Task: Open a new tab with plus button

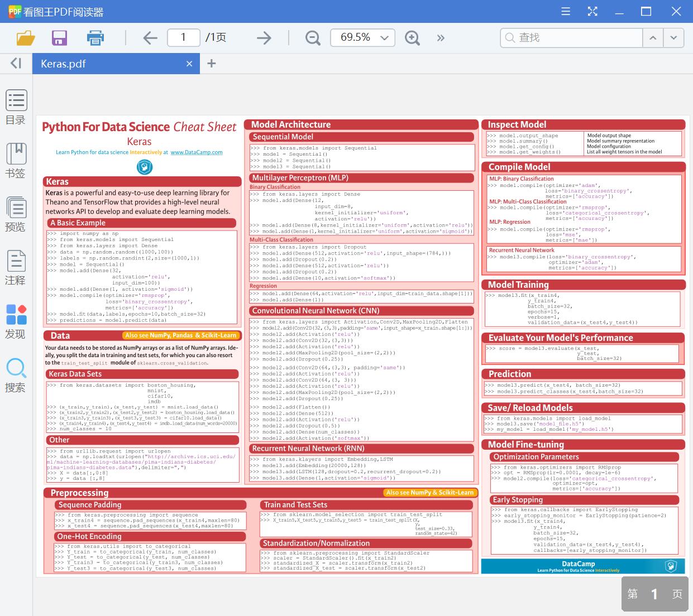Action: coord(211,63)
